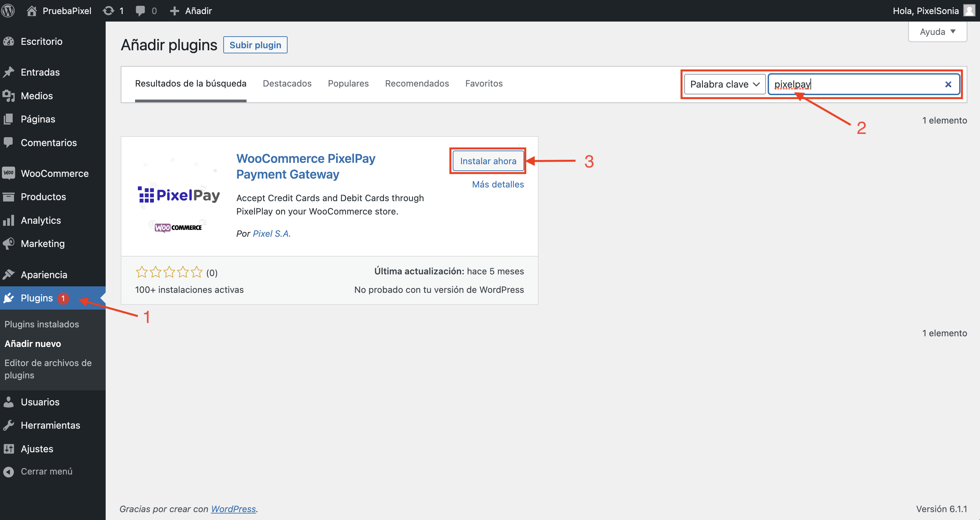Click Hola, PixelSonia account text
Image resolution: width=980 pixels, height=520 pixels.
point(925,11)
